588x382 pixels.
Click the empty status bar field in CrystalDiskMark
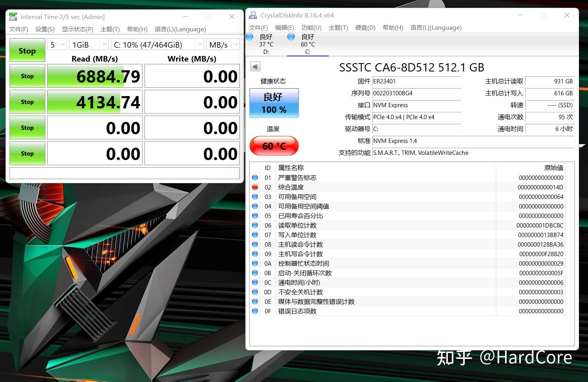[x=125, y=173]
